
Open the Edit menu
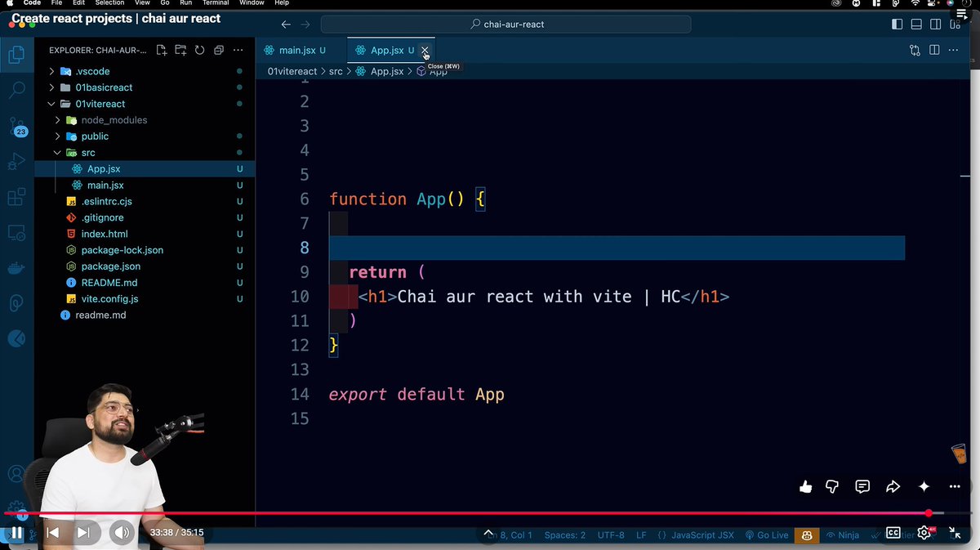78,3
